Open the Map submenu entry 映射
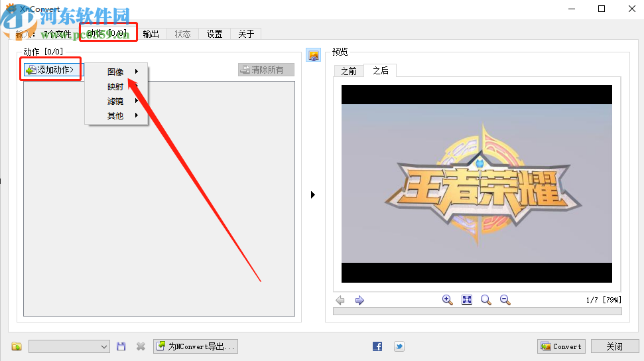This screenshot has width=644, height=361. pos(116,87)
